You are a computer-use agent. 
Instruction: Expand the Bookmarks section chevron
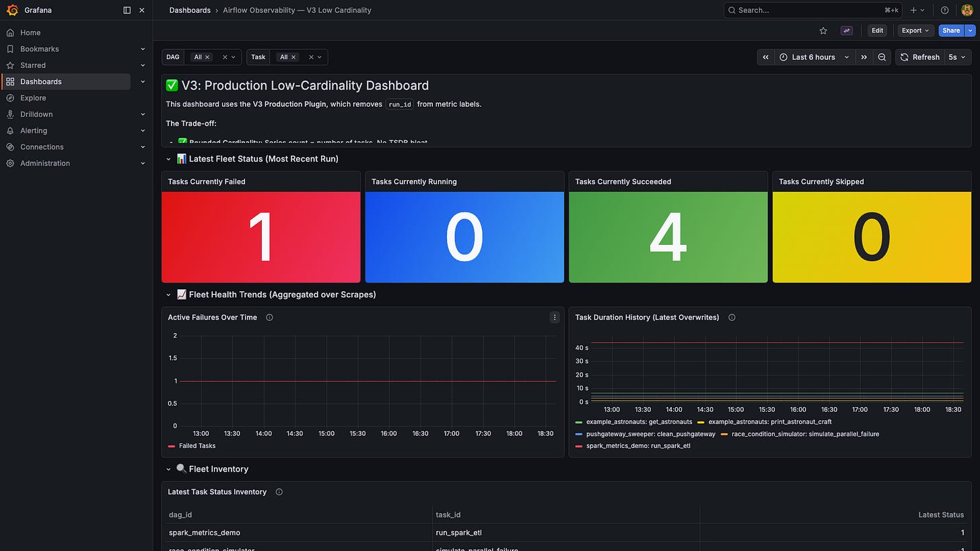[x=143, y=49]
